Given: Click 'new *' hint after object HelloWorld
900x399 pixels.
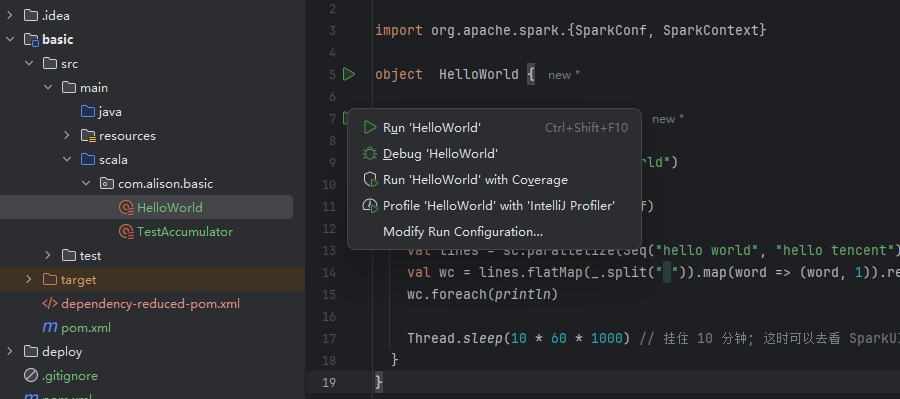Looking at the screenshot, I should tap(564, 75).
